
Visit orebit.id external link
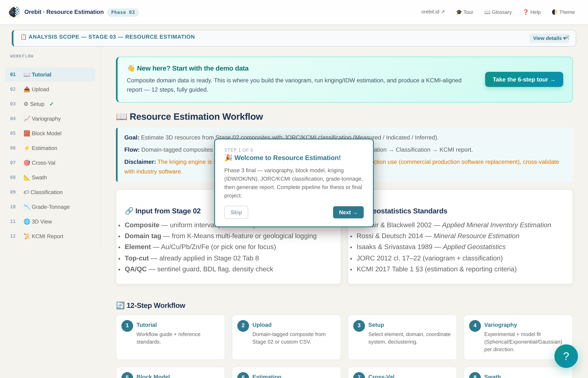click(433, 12)
